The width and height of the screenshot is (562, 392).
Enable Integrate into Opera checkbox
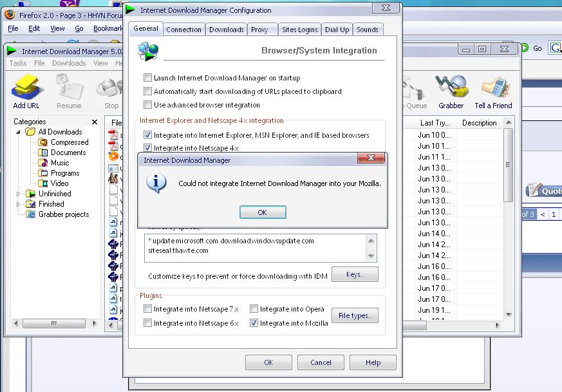click(x=254, y=309)
